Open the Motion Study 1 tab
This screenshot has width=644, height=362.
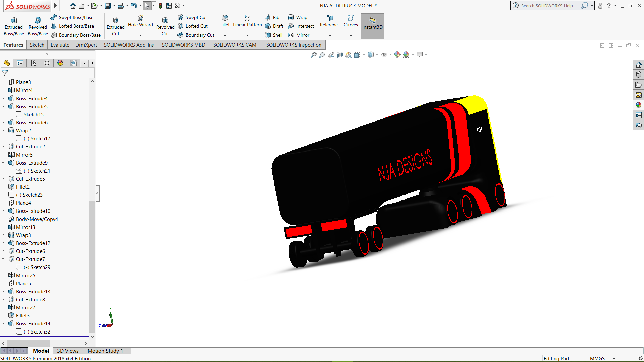coord(105,351)
